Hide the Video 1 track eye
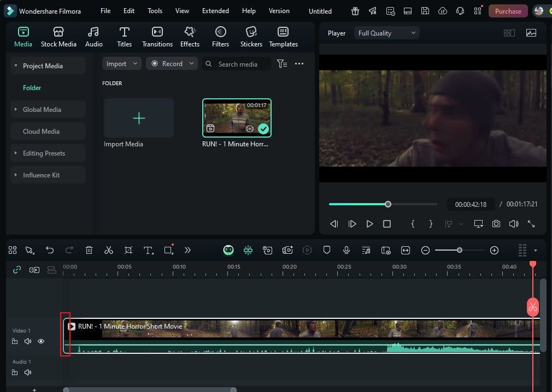The image size is (552, 392). 41,341
